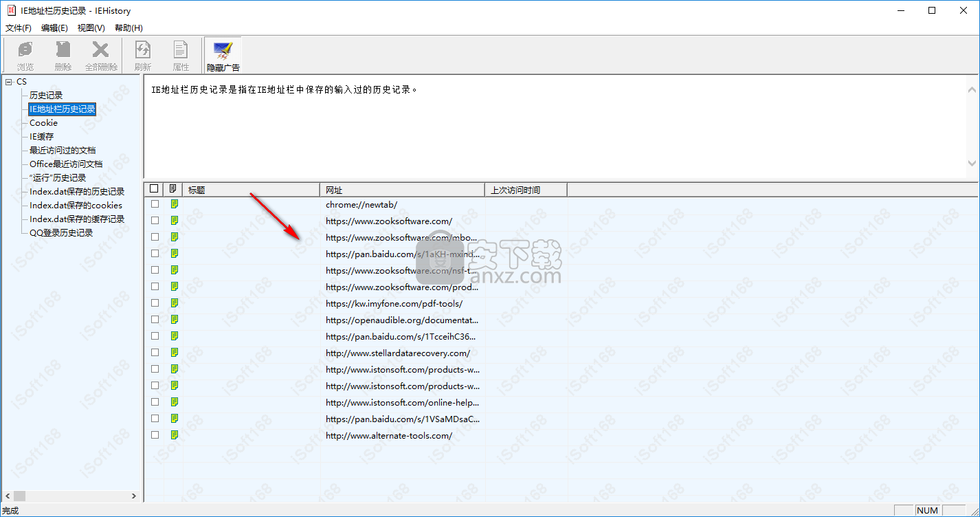Click the page icon of the stellardatarecovery.com row
Viewport: 980px width, 517px height.
pos(175,353)
